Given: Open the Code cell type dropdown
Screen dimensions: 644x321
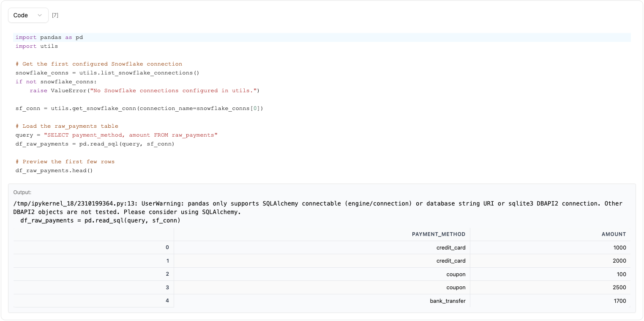Looking at the screenshot, I should click(28, 15).
